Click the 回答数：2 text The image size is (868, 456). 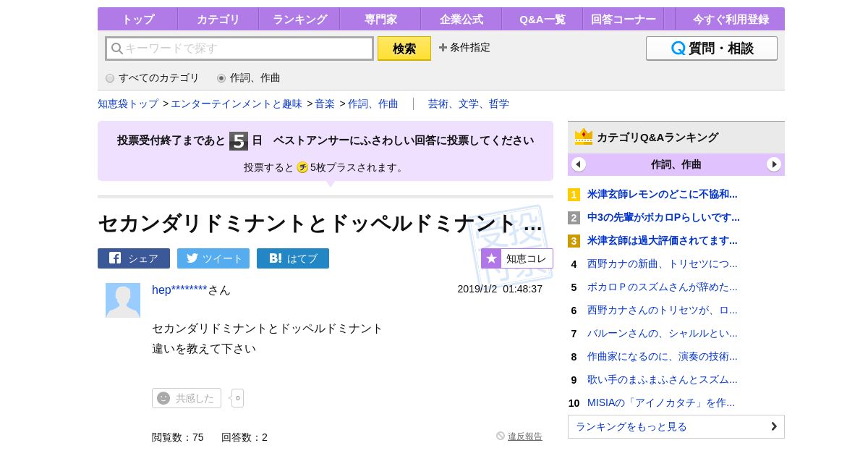pos(244,437)
